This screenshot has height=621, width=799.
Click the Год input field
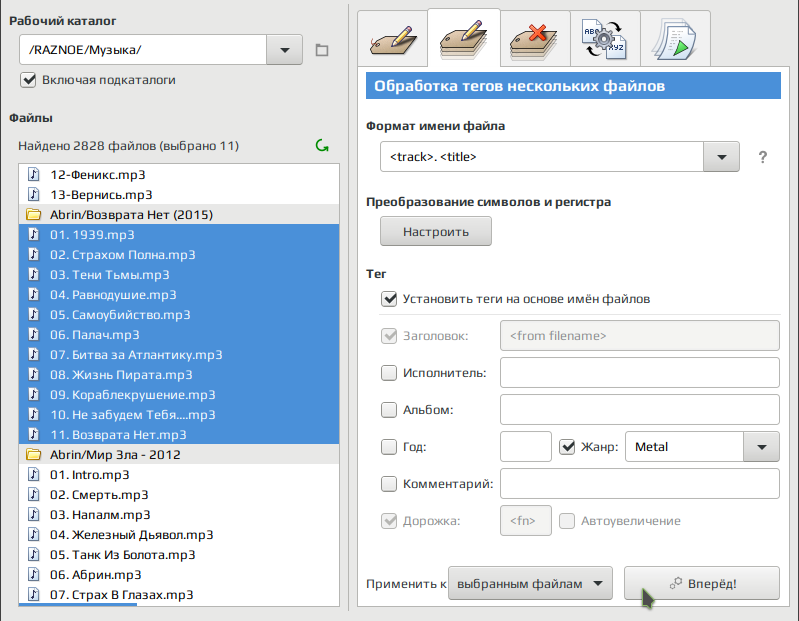526,447
